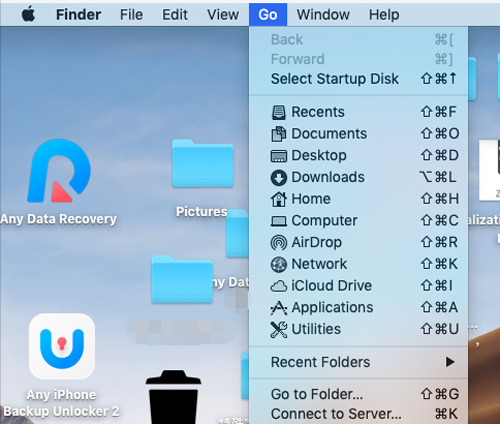Select the Computer label in Go menu
The height and width of the screenshot is (424, 500).
pyautogui.click(x=324, y=221)
